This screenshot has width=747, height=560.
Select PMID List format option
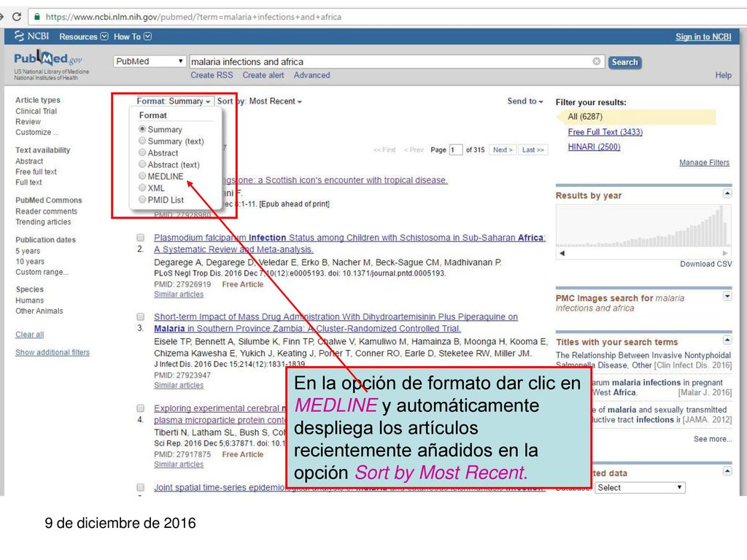coord(142,200)
